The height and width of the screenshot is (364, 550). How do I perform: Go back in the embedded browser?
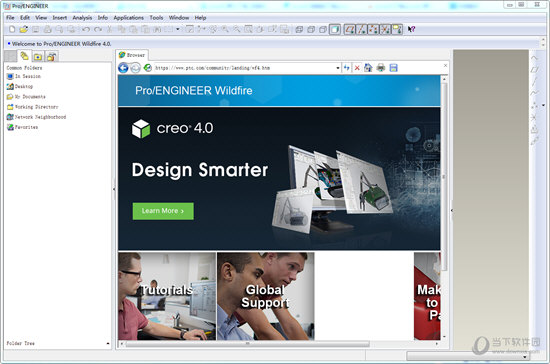123,68
